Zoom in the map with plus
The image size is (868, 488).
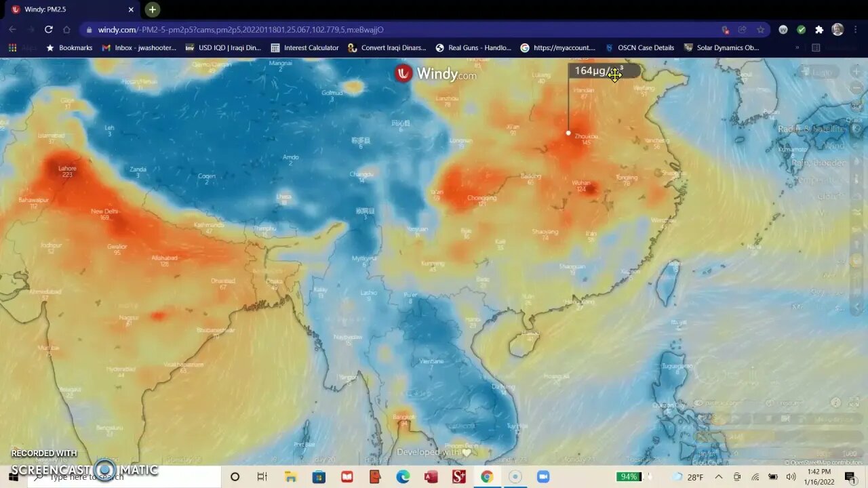(856, 72)
